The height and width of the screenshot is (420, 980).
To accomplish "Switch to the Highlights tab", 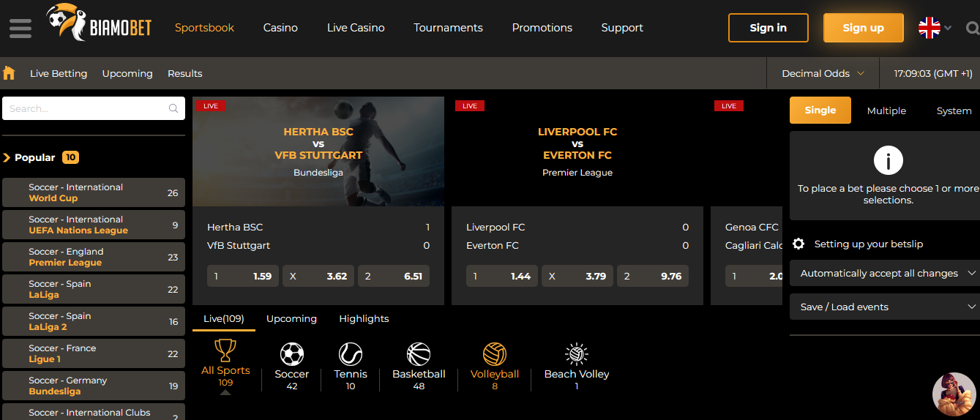I will click(364, 319).
